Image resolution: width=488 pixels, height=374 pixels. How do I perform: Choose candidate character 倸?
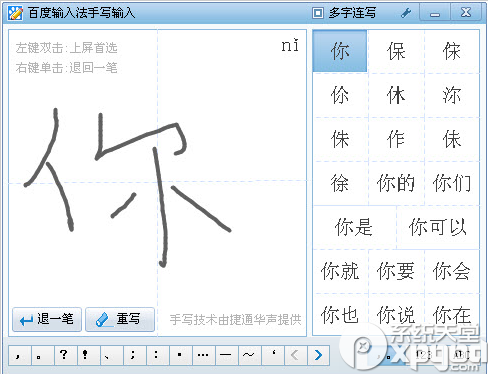pyautogui.click(x=452, y=51)
